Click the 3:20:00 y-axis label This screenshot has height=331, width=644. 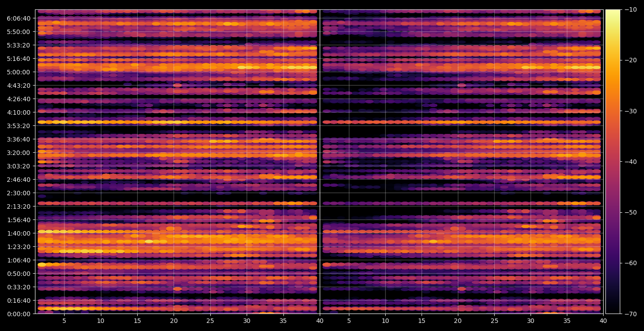19,153
